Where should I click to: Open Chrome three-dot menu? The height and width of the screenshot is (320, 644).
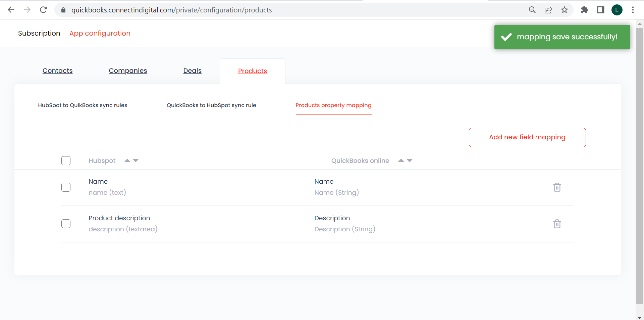coord(633,10)
